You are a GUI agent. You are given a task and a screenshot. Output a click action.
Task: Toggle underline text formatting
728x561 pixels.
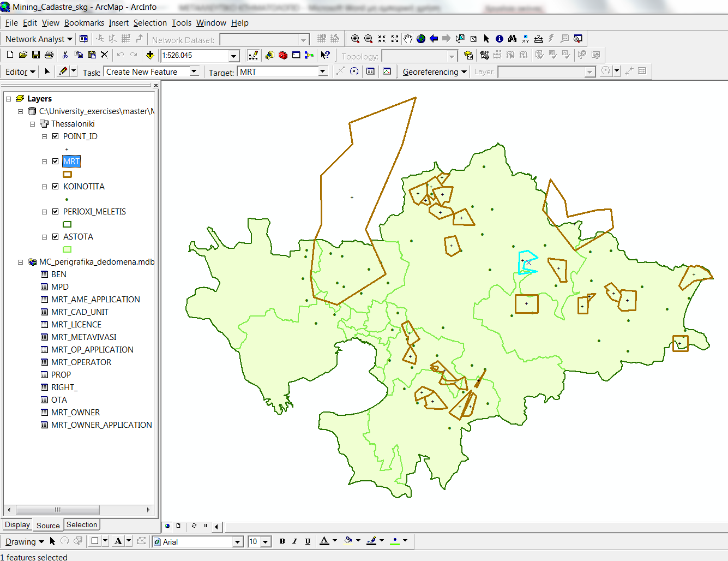coord(308,541)
